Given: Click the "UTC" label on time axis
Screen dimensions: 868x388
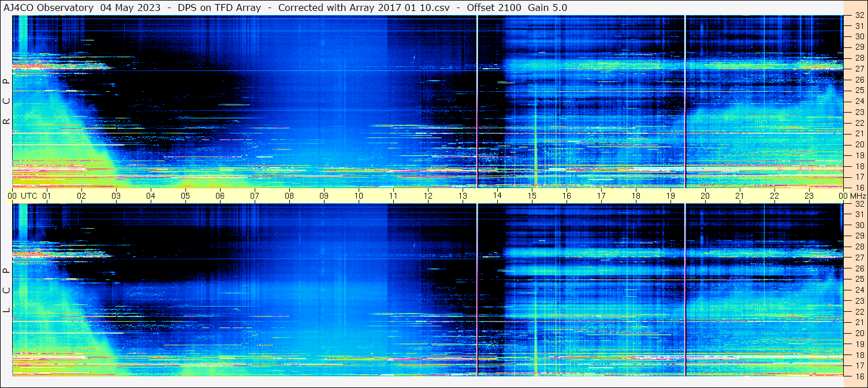Looking at the screenshot, I should coord(29,196).
